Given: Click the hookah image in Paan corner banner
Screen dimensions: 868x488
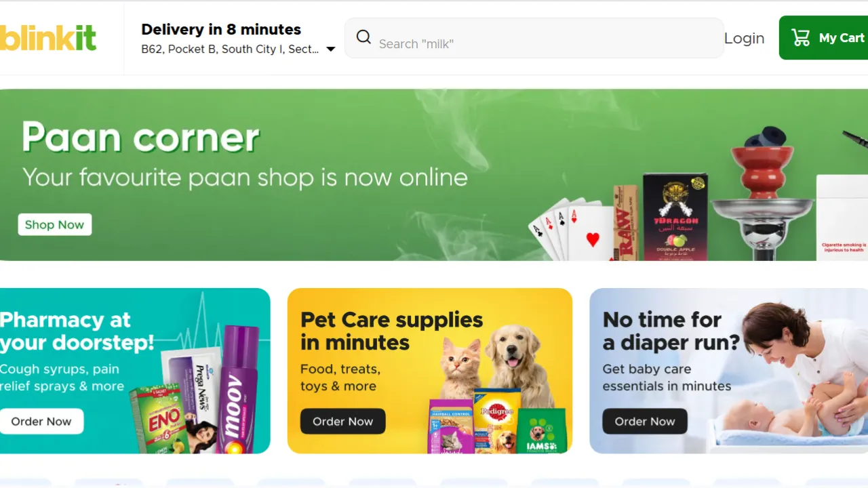Looking at the screenshot, I should pos(762,193).
